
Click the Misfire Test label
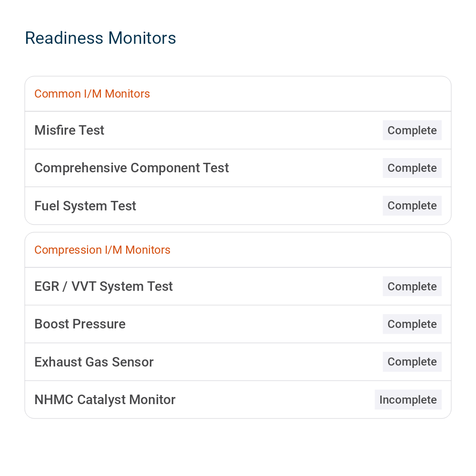(69, 130)
